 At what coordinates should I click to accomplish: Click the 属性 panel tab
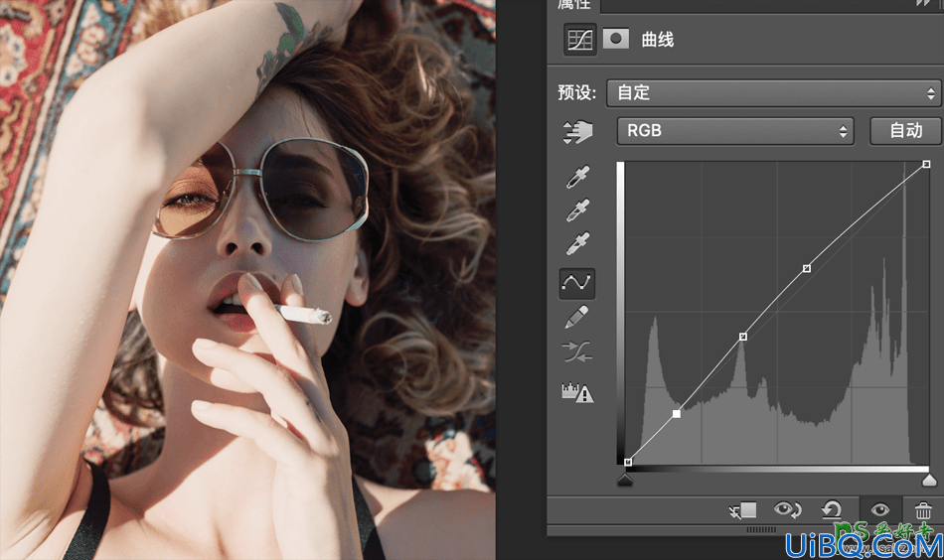[x=573, y=4]
